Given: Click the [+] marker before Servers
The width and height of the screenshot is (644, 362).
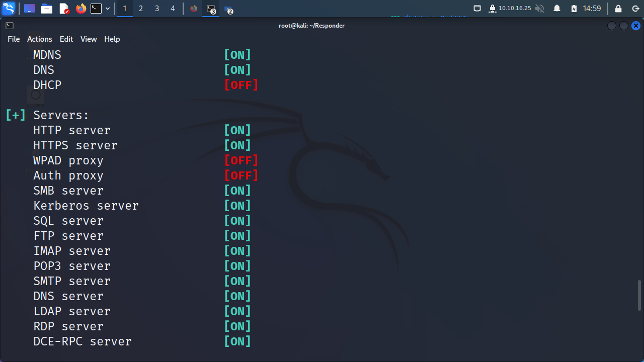Looking at the screenshot, I should tap(16, 115).
